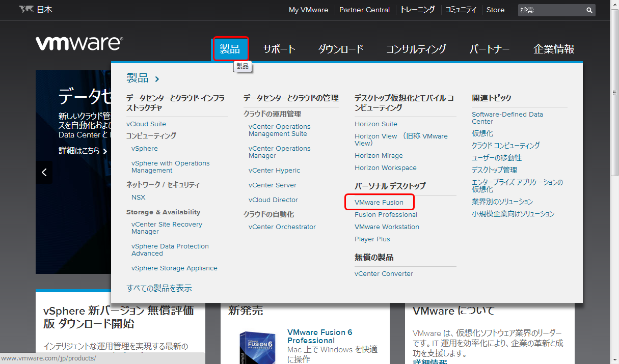The image size is (619, 364).
Task: Click パーソナル デスクトップ heading
Action: click(390, 186)
